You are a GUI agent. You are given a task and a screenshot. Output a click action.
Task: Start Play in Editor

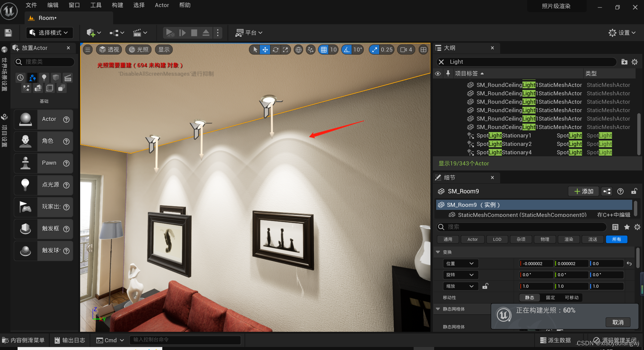point(170,33)
